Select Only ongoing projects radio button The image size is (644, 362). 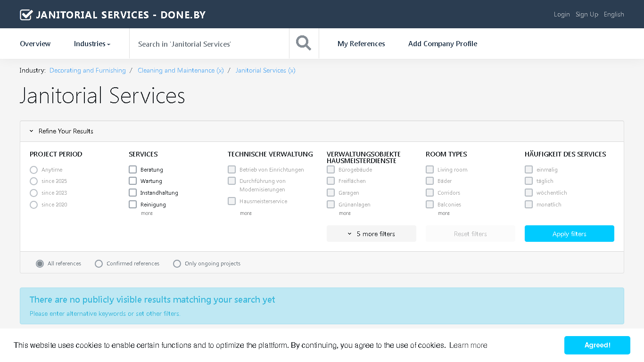point(177,263)
